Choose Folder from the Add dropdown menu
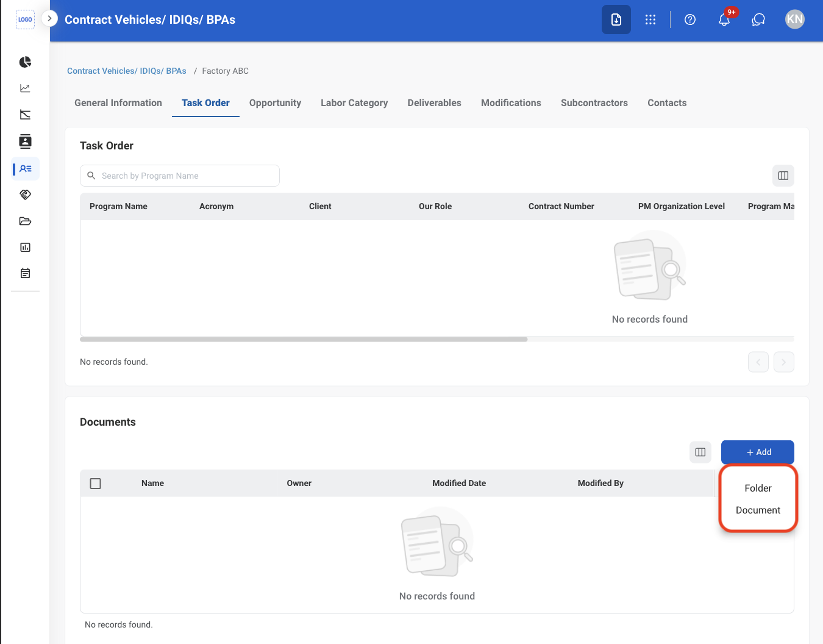Viewport: 823px width, 644px height. (758, 488)
